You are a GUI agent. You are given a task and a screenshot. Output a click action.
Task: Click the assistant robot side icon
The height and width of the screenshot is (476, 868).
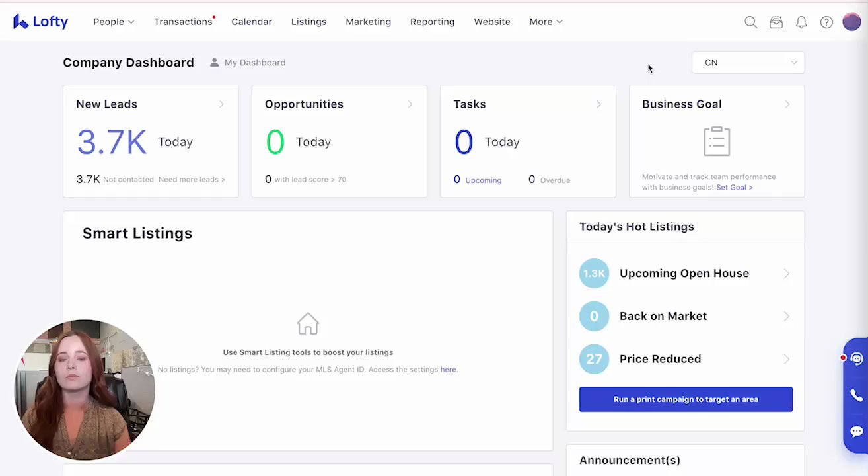857,359
